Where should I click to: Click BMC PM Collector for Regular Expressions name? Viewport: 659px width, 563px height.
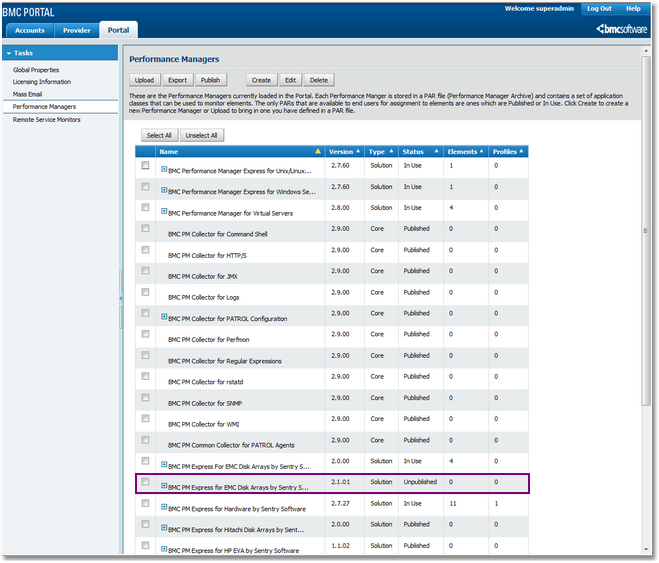click(x=225, y=361)
